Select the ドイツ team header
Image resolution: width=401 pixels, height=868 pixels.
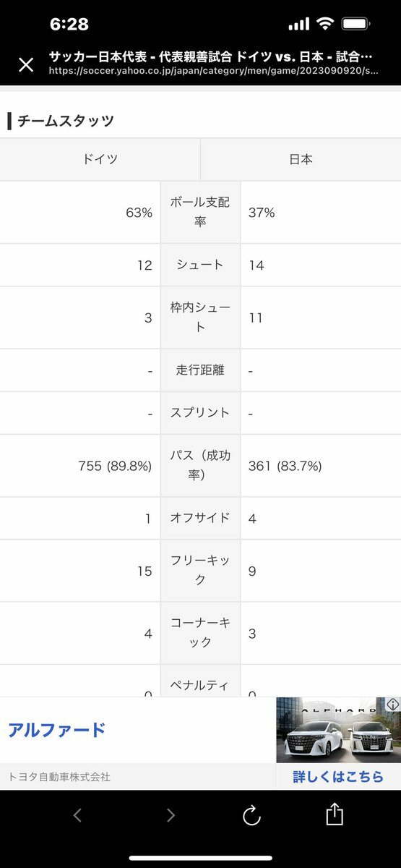pos(100,160)
